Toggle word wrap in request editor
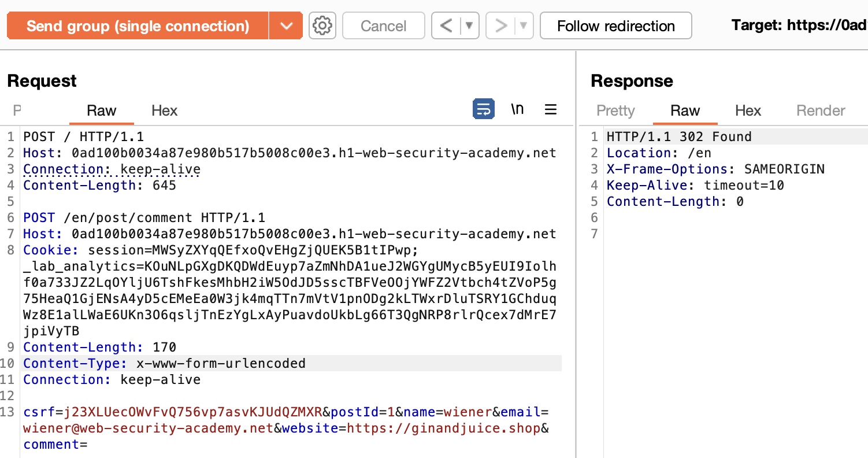The image size is (868, 458). click(483, 109)
